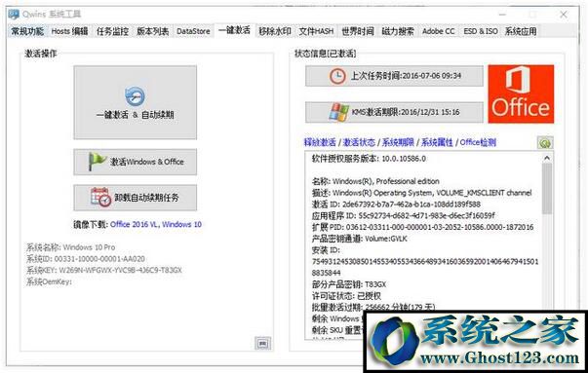Click the green refresh icon above status box
588x373 pixels.
[545, 142]
